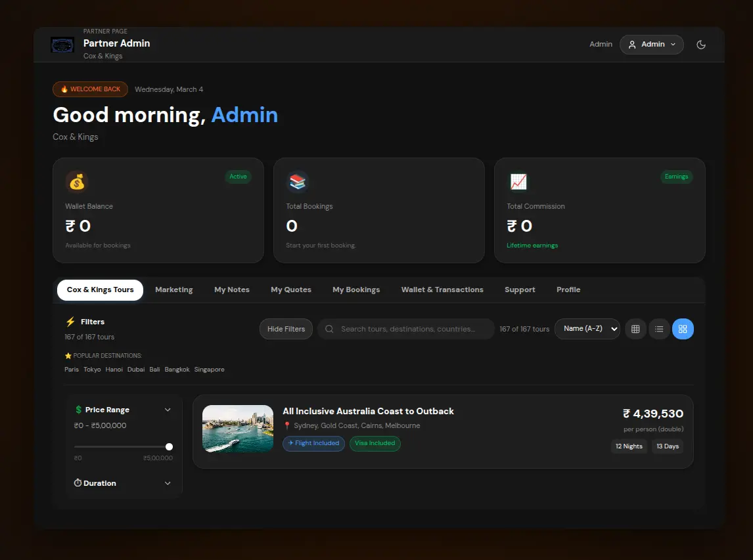Screen dimensions: 753x560
Task: Click the Lifetime earnings text
Action: click(532, 246)
